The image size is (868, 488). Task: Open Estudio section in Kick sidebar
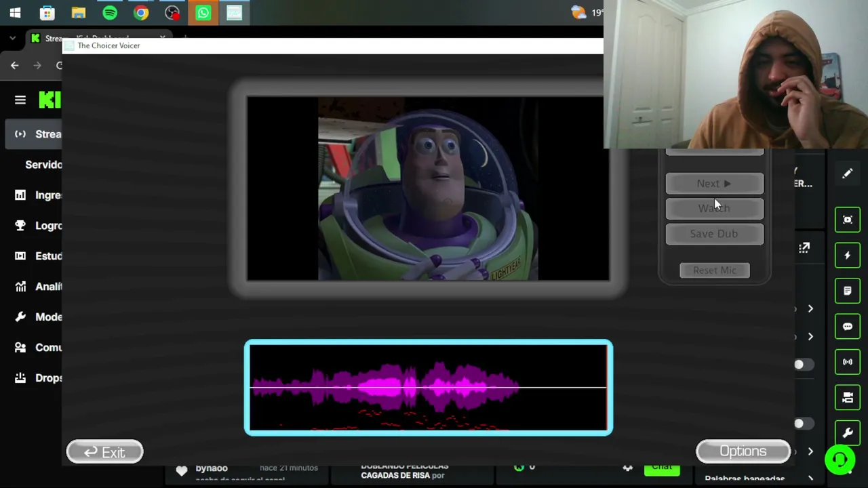click(38, 256)
